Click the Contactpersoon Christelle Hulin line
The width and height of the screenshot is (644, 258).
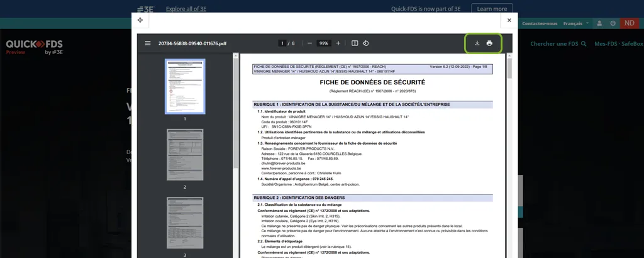(301, 173)
